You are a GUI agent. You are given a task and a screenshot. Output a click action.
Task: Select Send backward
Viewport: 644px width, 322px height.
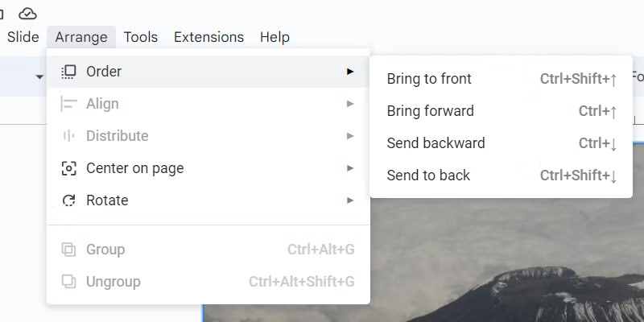coord(436,143)
